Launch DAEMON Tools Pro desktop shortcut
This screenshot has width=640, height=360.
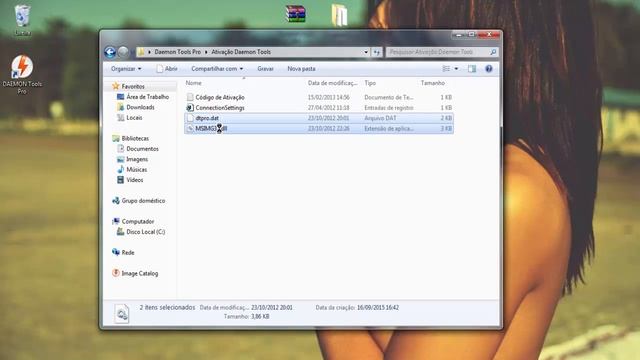pyautogui.click(x=22, y=74)
